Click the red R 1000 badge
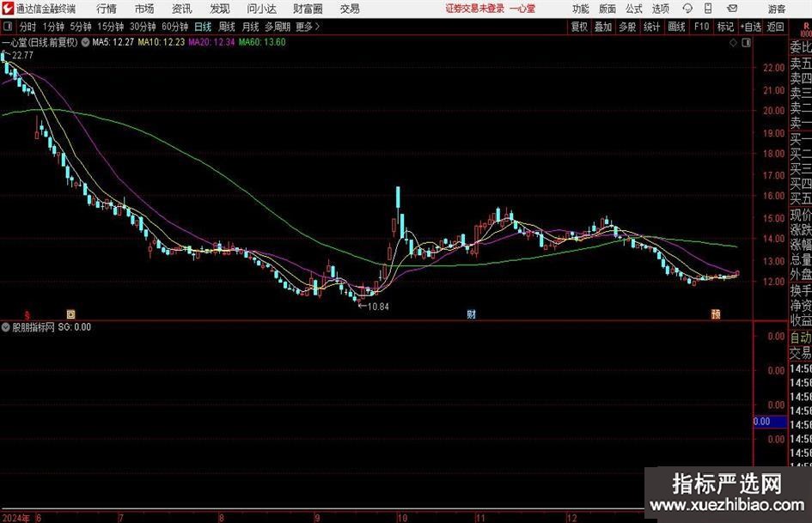The height and width of the screenshot is (523, 812). [806, 30]
